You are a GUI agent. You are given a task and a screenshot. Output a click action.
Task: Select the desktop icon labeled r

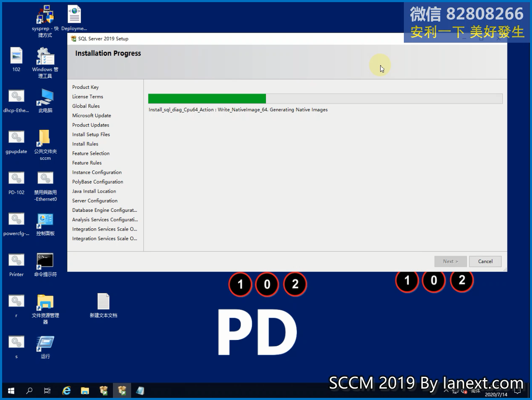point(16,301)
